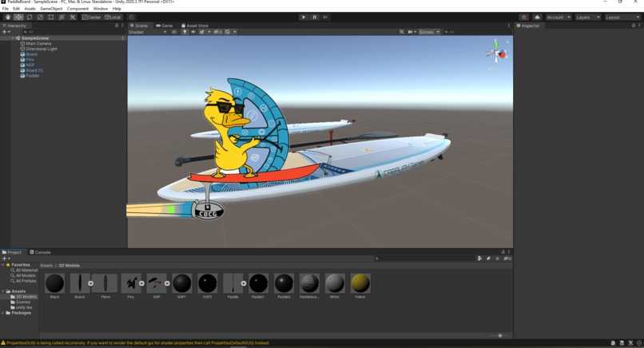Save search star icon in Project
Screen dimensions: 644x348
pos(497,259)
